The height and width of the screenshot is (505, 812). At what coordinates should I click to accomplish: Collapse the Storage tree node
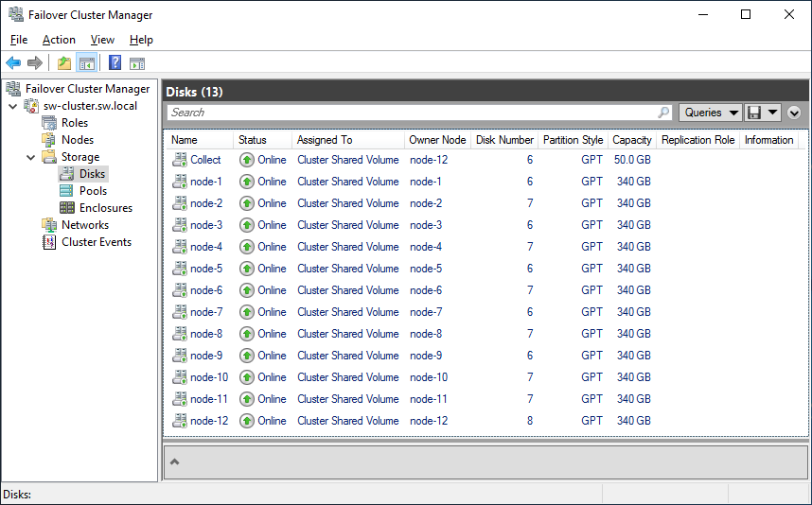pyautogui.click(x=31, y=157)
